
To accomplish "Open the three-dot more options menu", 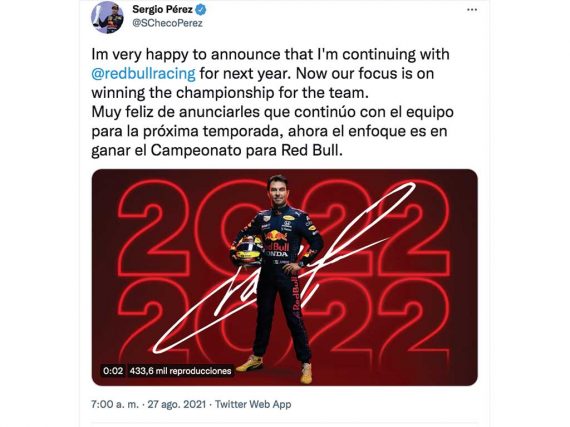I will [472, 10].
